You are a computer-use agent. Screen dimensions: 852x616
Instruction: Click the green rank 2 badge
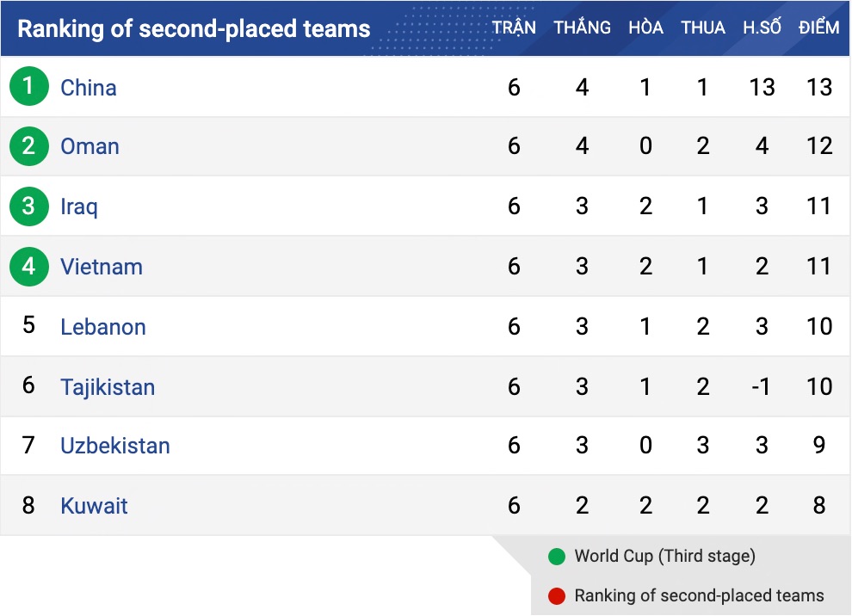(29, 146)
